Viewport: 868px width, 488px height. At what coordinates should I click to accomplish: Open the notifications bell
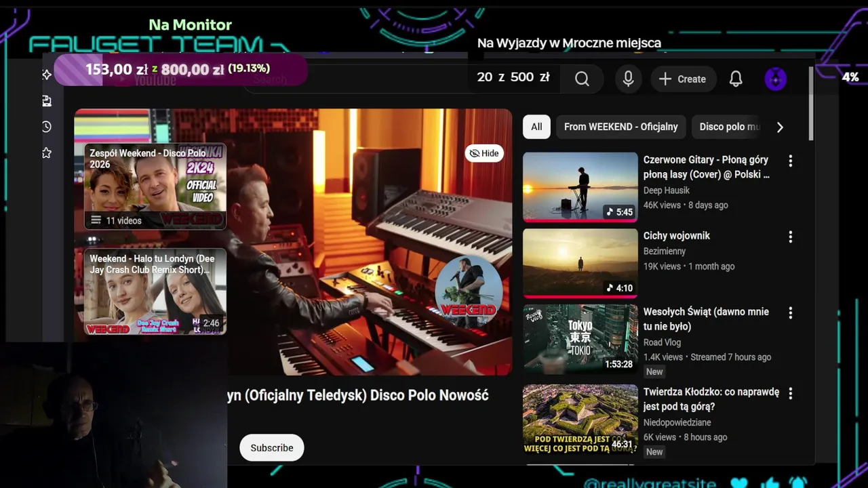pos(736,79)
